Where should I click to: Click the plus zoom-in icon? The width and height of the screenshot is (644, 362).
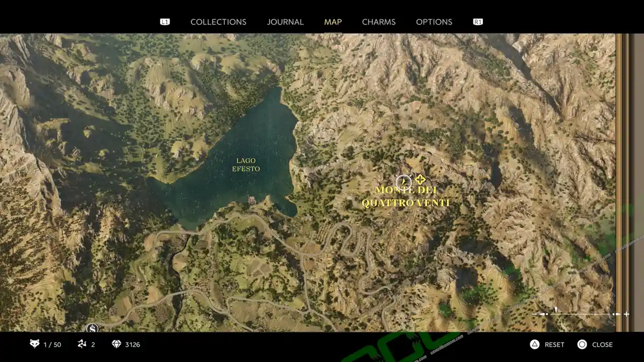tap(626, 314)
